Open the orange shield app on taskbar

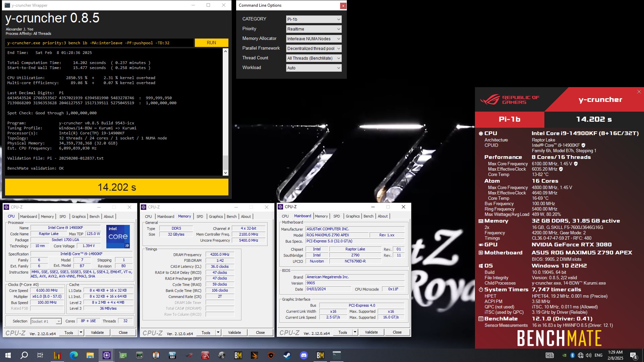click(x=271, y=355)
